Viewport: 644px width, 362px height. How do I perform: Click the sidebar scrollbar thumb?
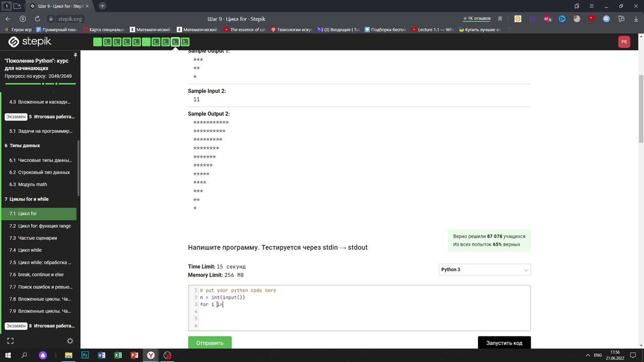78,168
